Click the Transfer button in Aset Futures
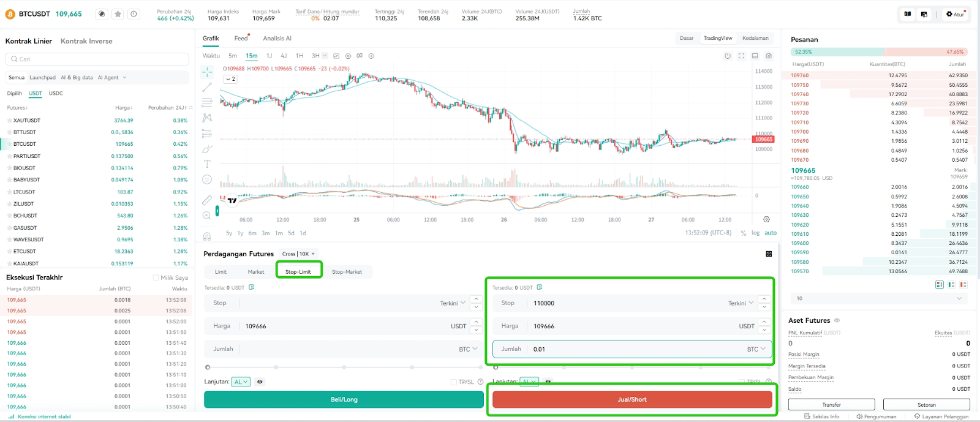980x422 pixels. click(831, 405)
